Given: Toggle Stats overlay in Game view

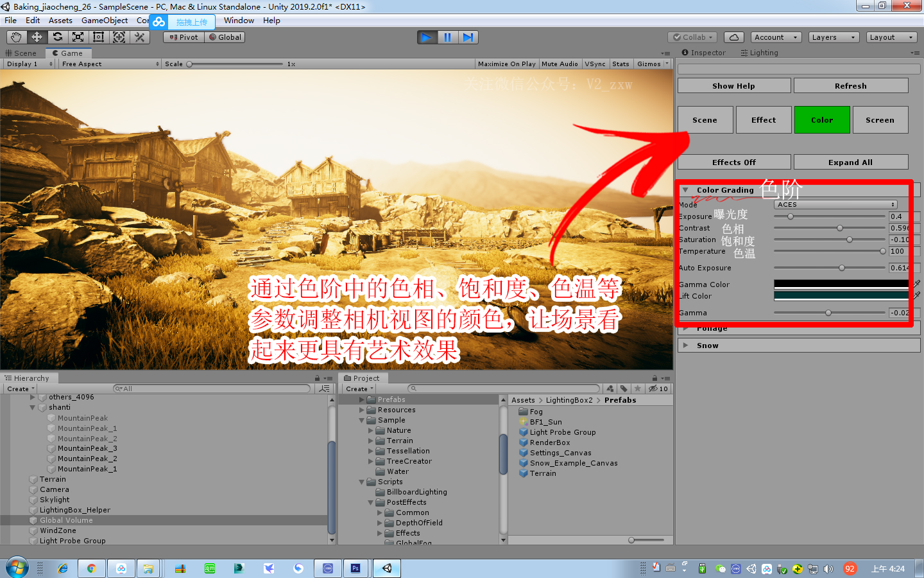Looking at the screenshot, I should coord(620,64).
